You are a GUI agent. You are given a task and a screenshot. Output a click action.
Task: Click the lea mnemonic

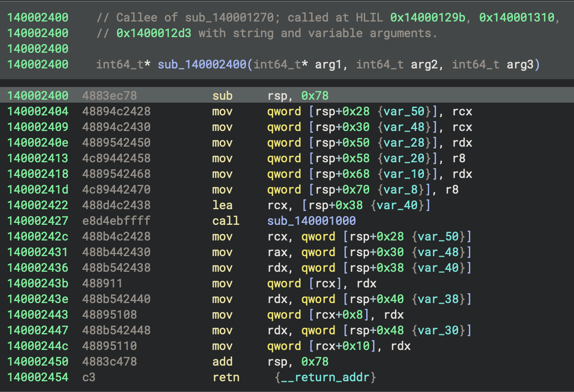tap(222, 205)
